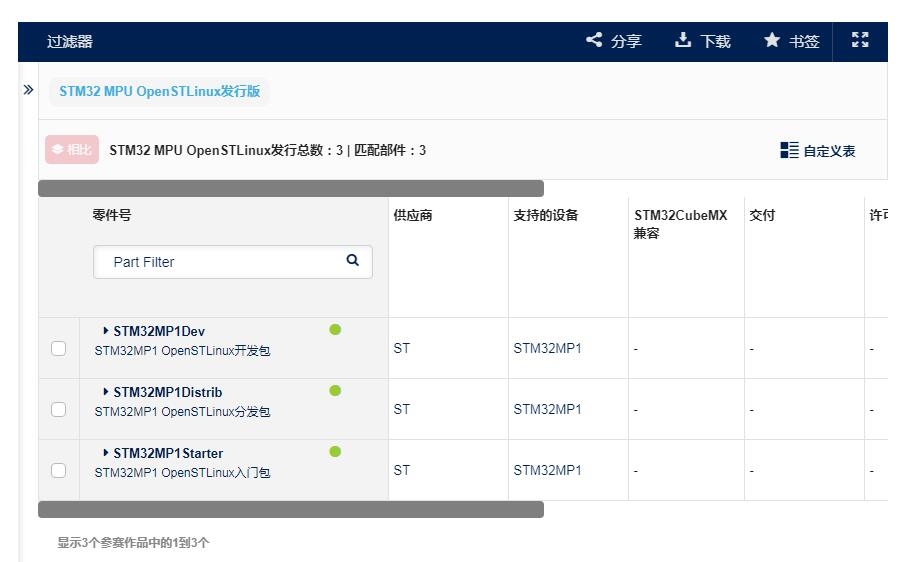Expand the STM32MP1Distrib row triangle
The height and width of the screenshot is (562, 912).
(106, 392)
